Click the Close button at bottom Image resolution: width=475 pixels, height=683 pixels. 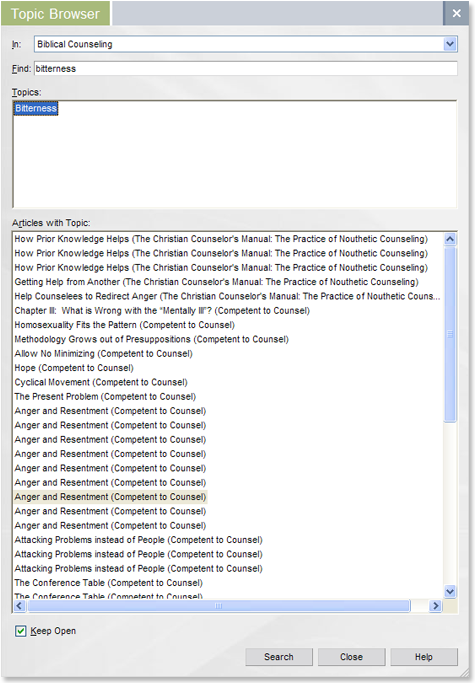pos(351,657)
